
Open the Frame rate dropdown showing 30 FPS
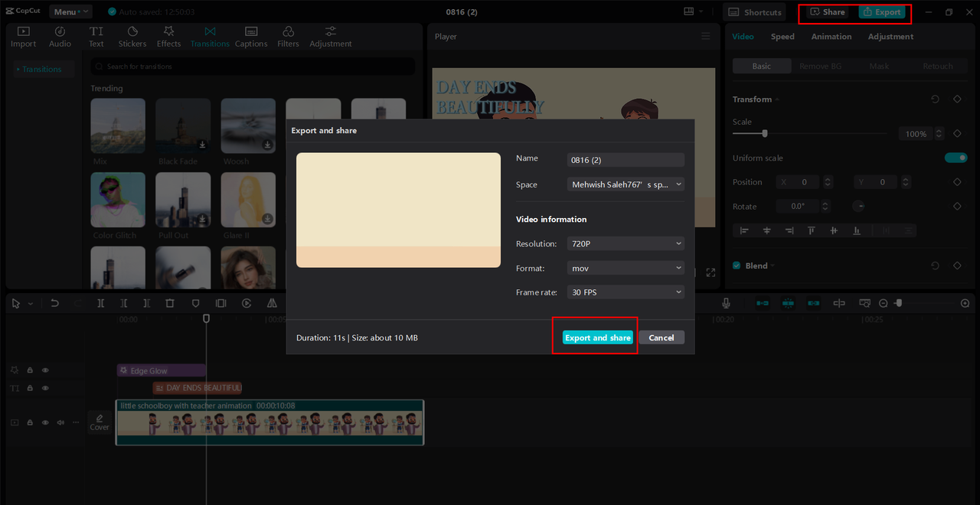tap(626, 292)
